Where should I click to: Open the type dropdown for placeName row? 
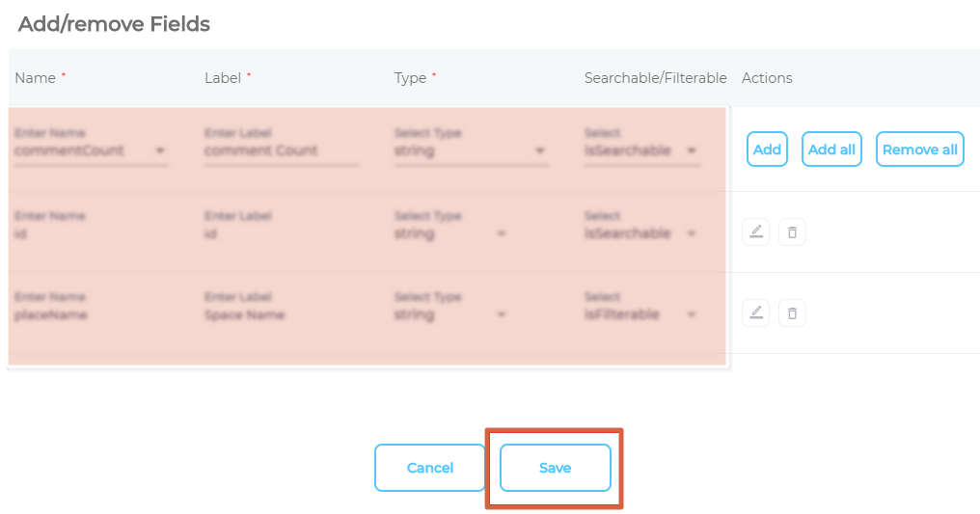click(x=501, y=315)
